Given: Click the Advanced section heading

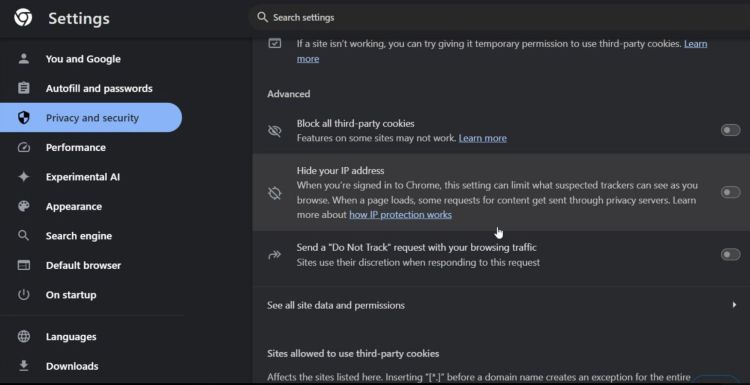Looking at the screenshot, I should [x=288, y=94].
